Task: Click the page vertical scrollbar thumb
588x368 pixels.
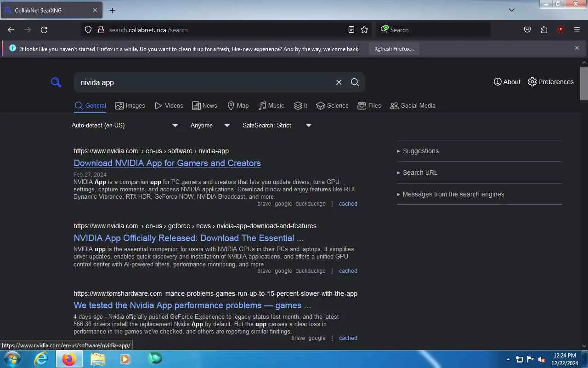Action: (x=584, y=83)
